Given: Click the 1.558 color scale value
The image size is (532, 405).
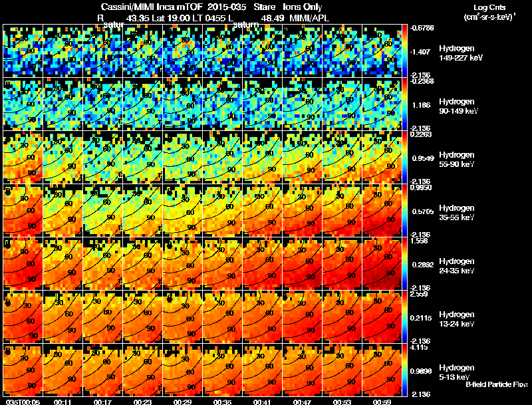Looking at the screenshot, I should pos(419,241).
